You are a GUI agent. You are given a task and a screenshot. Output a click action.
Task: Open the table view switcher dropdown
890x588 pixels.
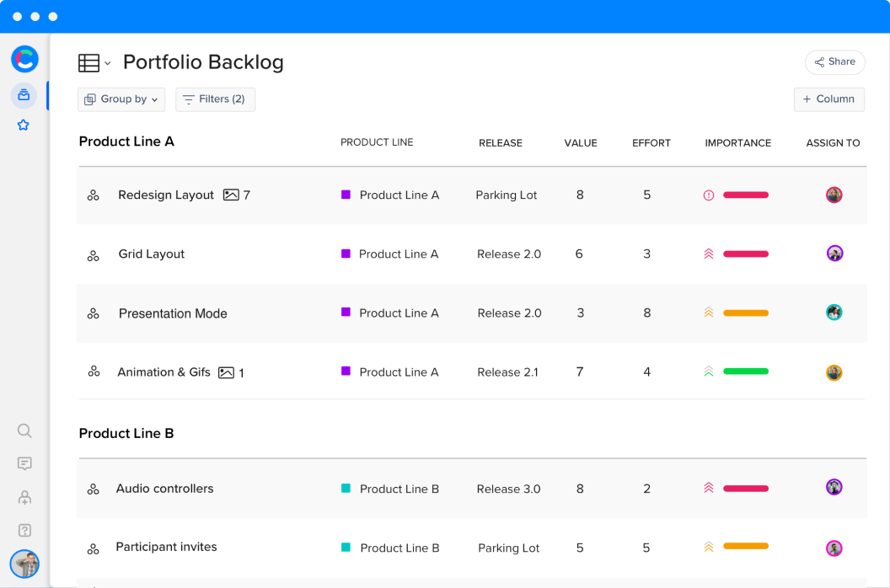(x=94, y=63)
